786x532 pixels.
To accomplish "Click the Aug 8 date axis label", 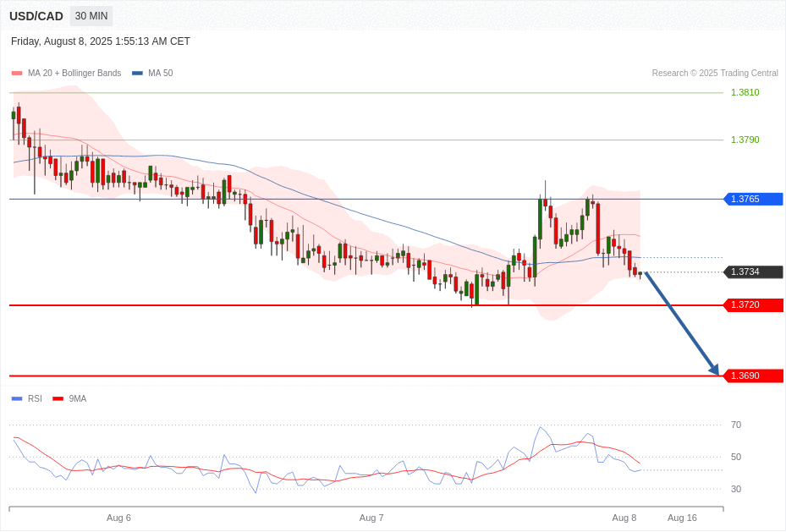I will click(624, 518).
